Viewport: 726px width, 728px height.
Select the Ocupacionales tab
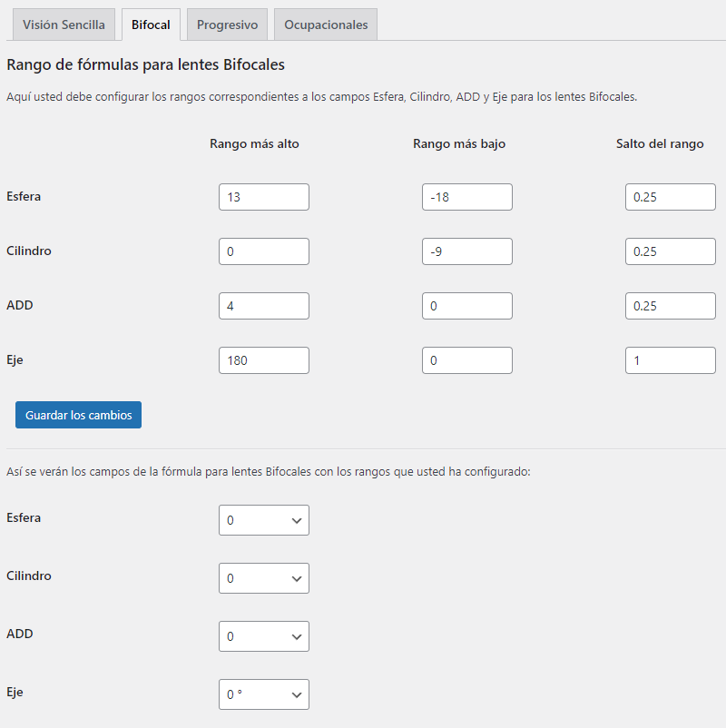pos(325,25)
